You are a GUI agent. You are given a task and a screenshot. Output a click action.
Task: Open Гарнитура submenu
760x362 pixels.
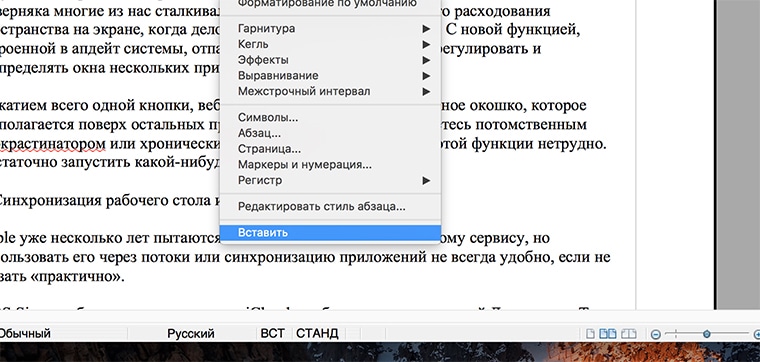330,29
